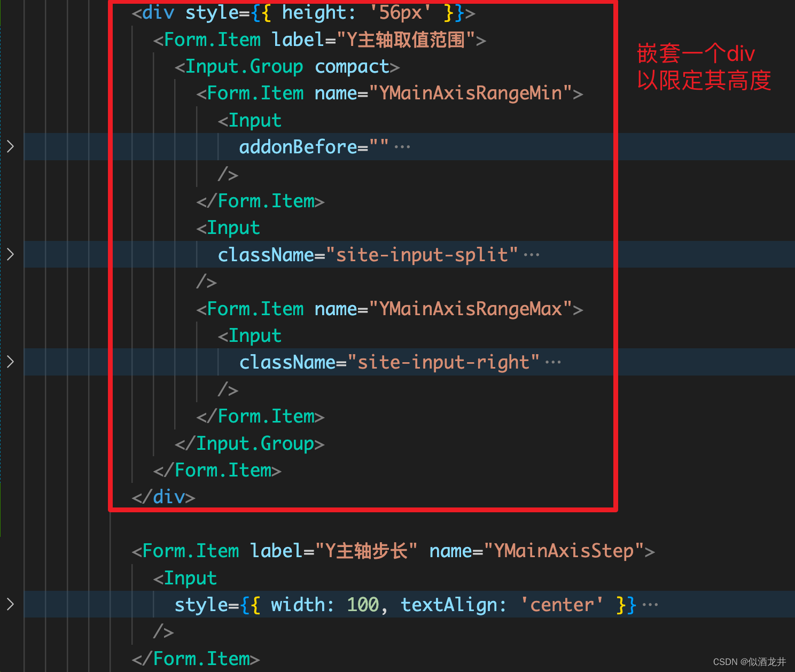Image resolution: width=795 pixels, height=672 pixels.
Task: Click the "YMainAxisRangeMin" name attribute value
Action: [x=470, y=93]
